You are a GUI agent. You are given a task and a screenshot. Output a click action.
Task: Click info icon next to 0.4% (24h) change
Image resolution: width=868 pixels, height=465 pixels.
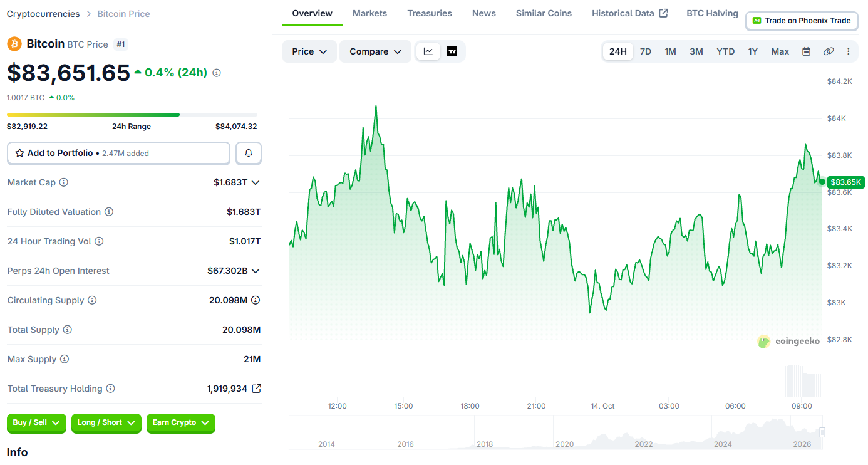tap(217, 73)
